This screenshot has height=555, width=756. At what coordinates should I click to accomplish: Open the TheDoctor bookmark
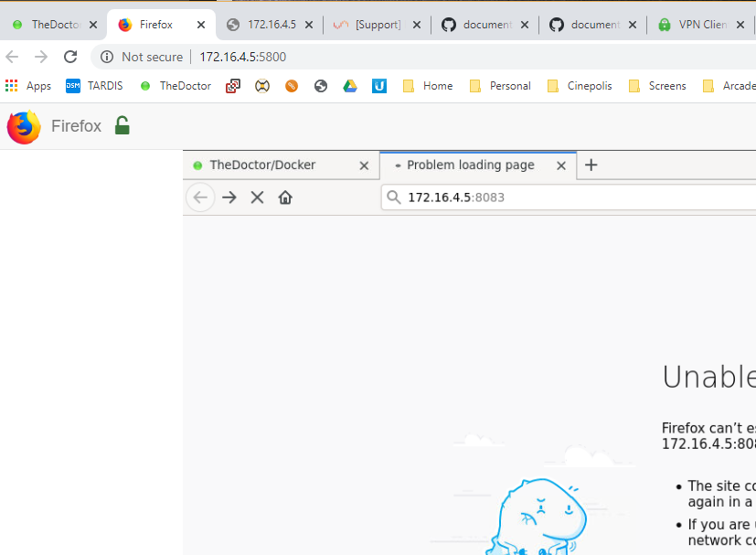pos(176,86)
